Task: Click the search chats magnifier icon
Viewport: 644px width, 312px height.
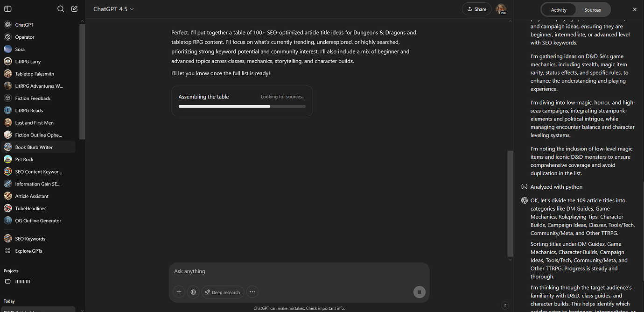Action: click(60, 8)
